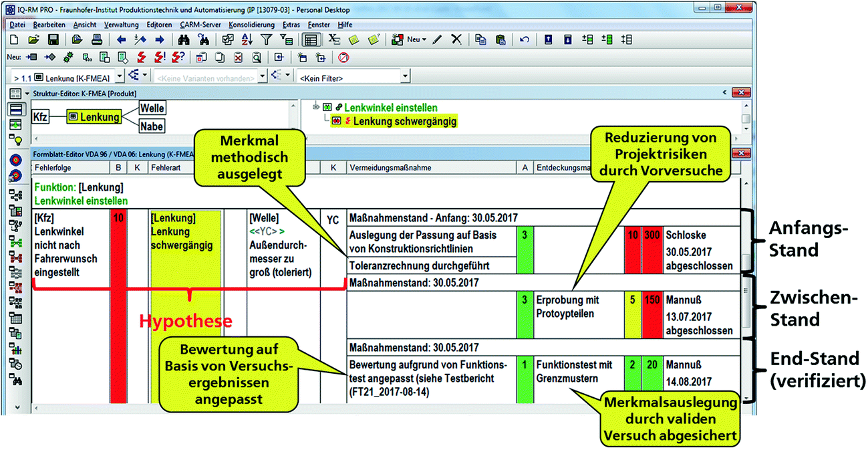The height and width of the screenshot is (450, 868).
Task: Click the print icon in toolbar
Action: pyautogui.click(x=96, y=39)
